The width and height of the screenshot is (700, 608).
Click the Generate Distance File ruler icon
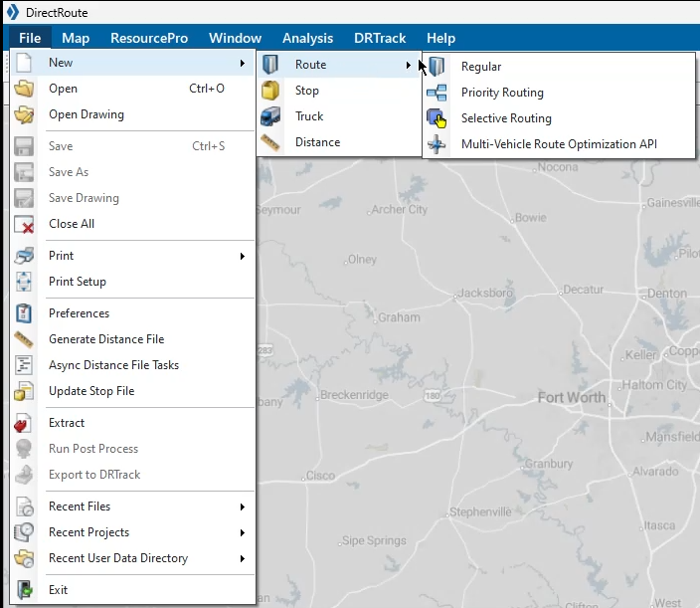coord(24,339)
